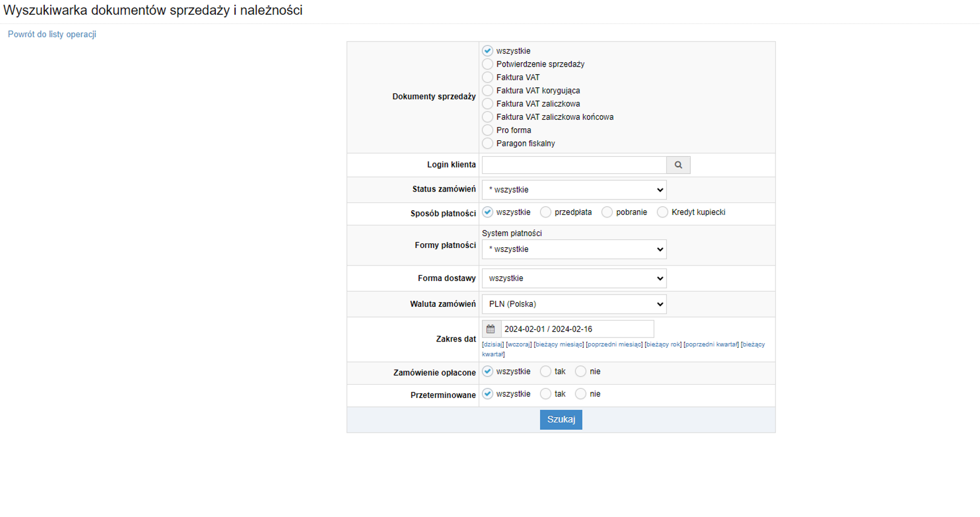Image resolution: width=980 pixels, height=517 pixels.
Task: Set date range to 'wczoraj'
Action: click(518, 344)
